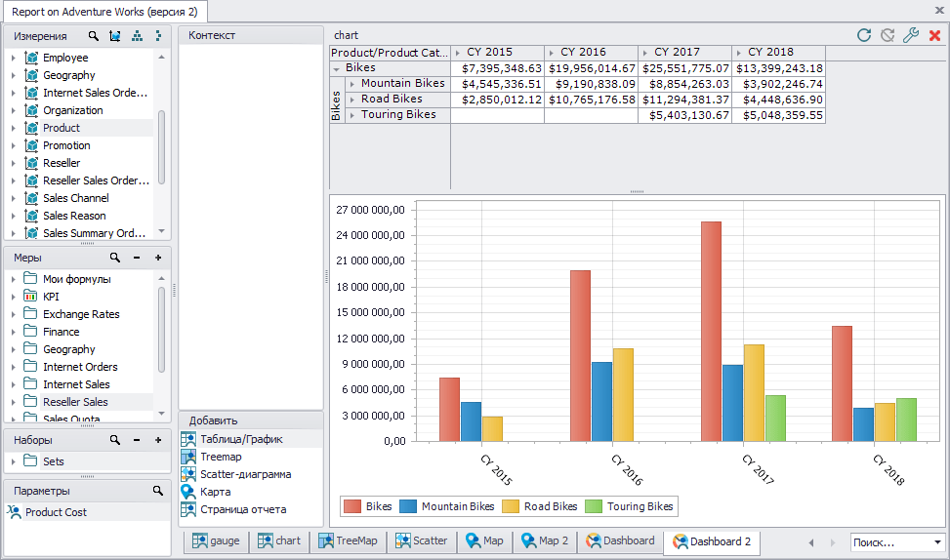This screenshot has width=950, height=560.
Task: Click search icon in Параметры header
Action: pyautogui.click(x=158, y=491)
